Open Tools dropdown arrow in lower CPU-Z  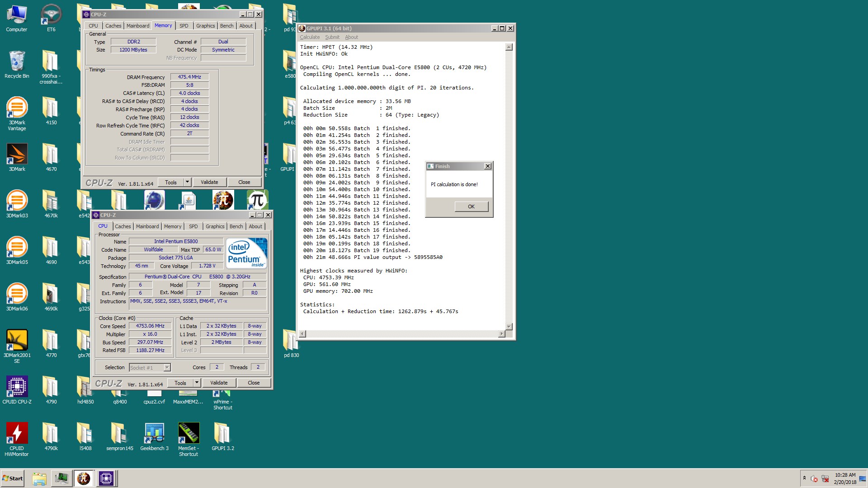(x=197, y=383)
